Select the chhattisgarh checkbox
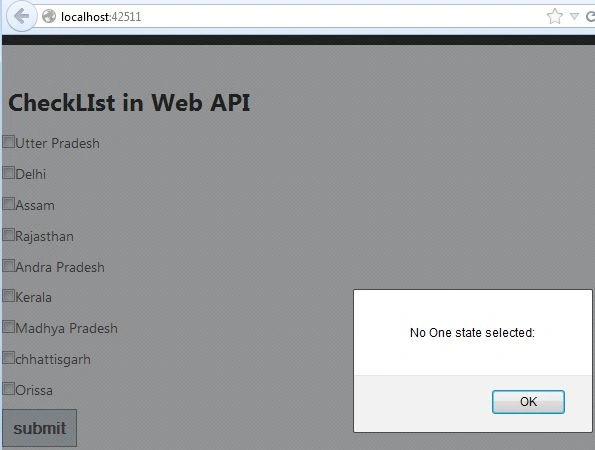The width and height of the screenshot is (595, 450). coord(9,358)
